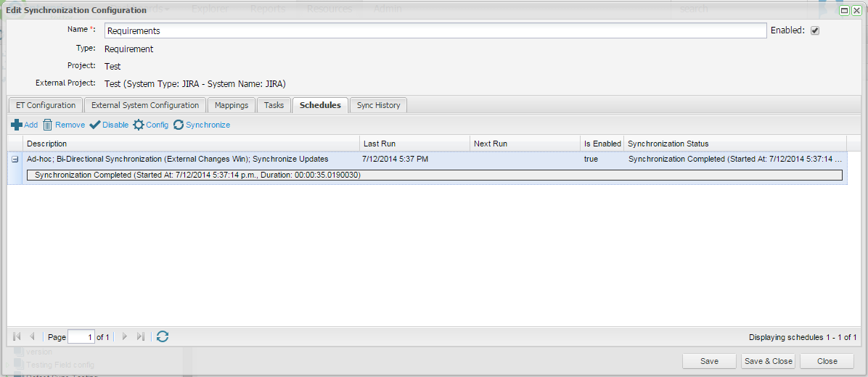
Task: Collapse the Ad-hoc schedule row details
Action: (15, 159)
